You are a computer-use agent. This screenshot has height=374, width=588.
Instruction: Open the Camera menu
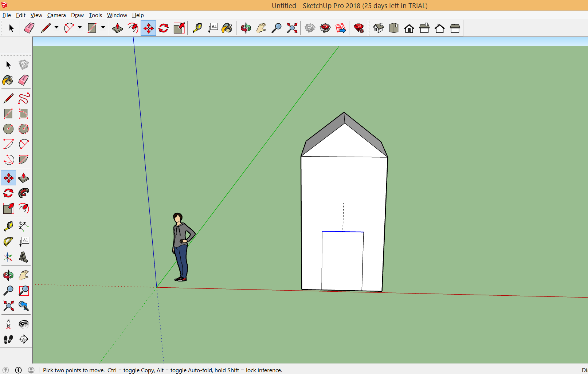(x=56, y=15)
